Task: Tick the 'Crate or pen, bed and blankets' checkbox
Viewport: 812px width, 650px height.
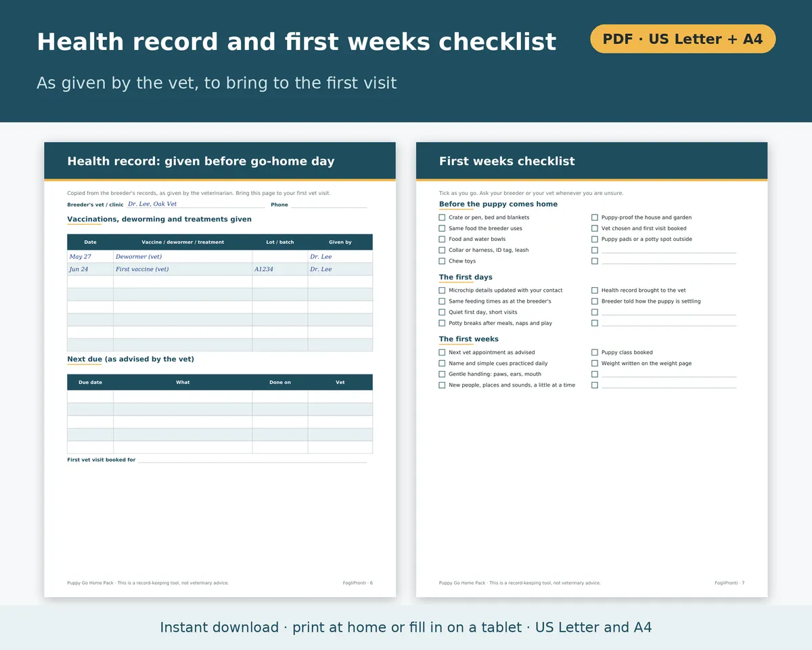Action: (442, 217)
